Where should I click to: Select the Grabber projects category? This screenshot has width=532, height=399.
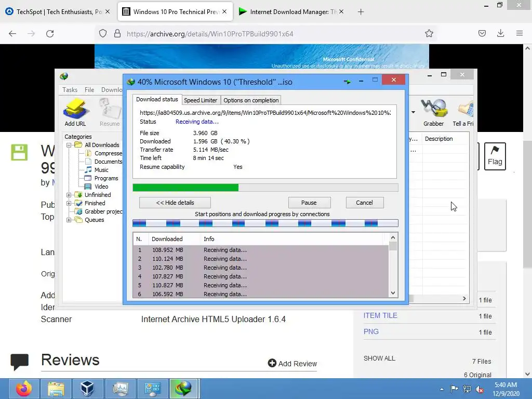(x=103, y=211)
